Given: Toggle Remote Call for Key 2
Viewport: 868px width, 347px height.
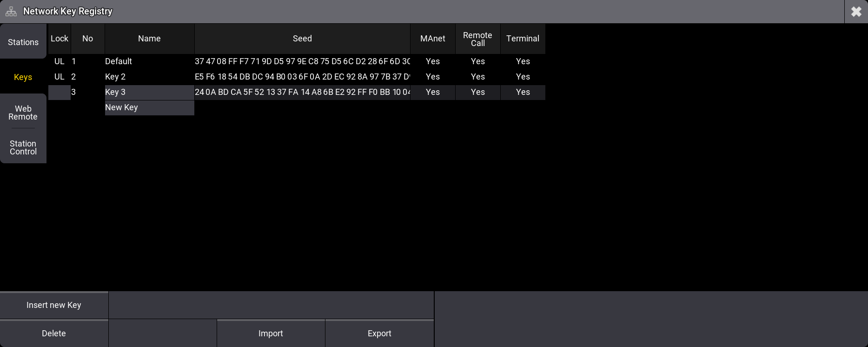Looking at the screenshot, I should (x=477, y=77).
